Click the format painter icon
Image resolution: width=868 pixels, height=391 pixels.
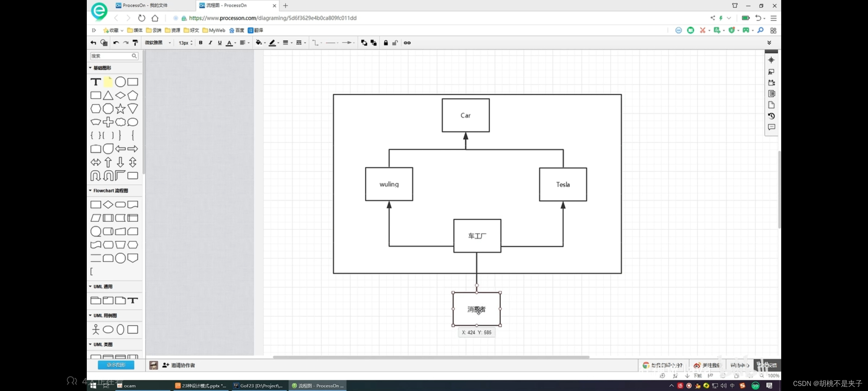[135, 43]
